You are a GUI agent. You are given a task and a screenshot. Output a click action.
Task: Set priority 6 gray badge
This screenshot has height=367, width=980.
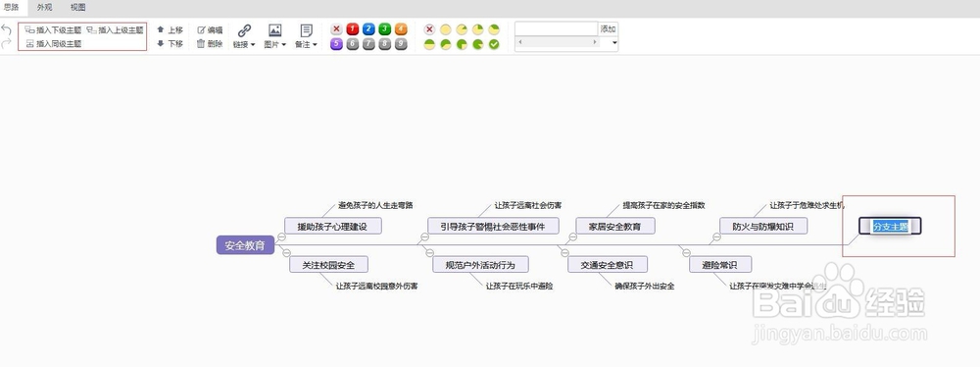pyautogui.click(x=353, y=44)
